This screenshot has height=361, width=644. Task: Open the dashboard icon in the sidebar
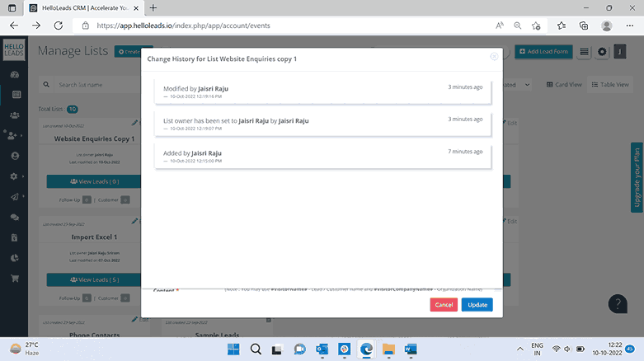click(15, 74)
